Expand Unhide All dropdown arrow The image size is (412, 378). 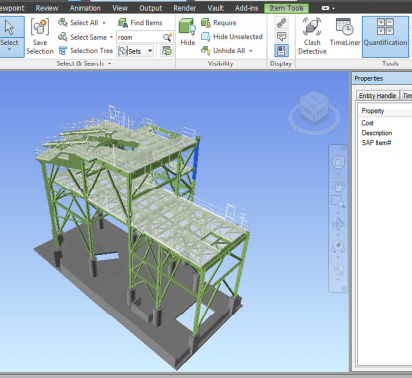click(251, 51)
